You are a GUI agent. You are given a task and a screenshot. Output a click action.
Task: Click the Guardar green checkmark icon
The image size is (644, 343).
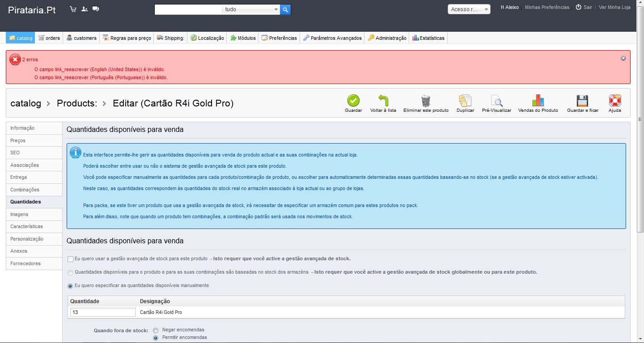point(353,100)
